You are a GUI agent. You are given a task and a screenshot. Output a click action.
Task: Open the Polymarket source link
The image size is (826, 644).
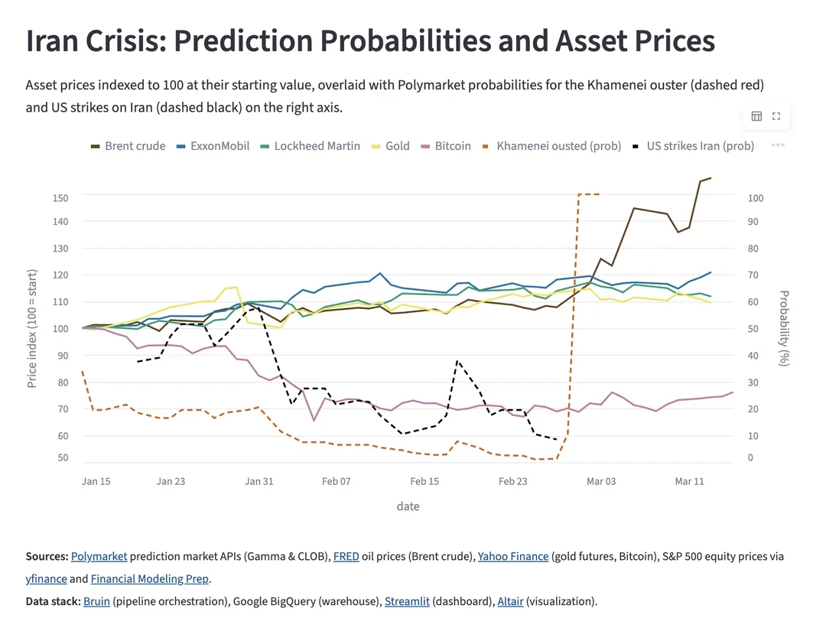(99, 556)
